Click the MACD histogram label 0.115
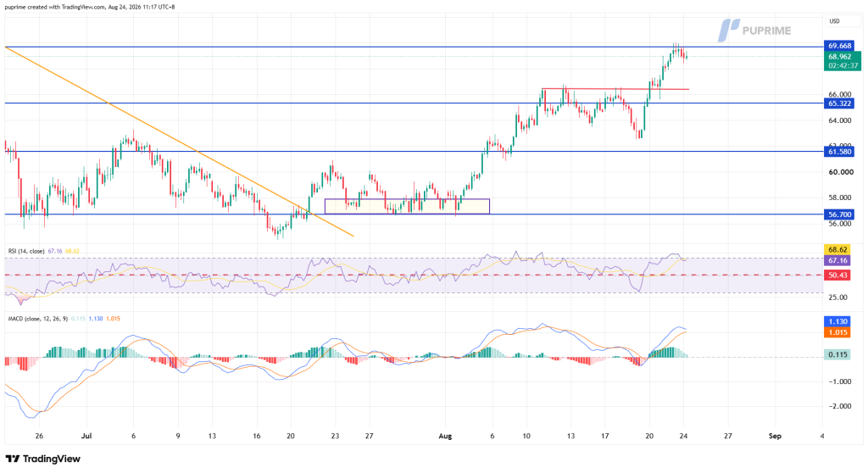This screenshot has width=868, height=473. (x=837, y=354)
